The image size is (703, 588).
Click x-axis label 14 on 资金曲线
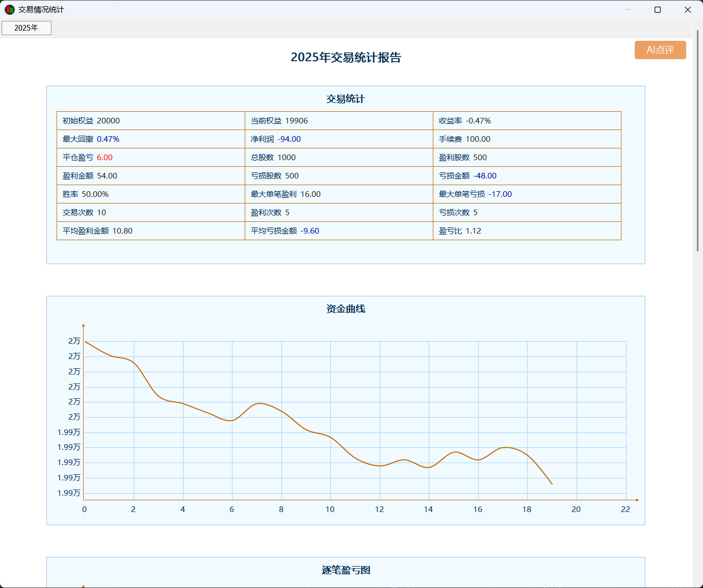point(428,509)
